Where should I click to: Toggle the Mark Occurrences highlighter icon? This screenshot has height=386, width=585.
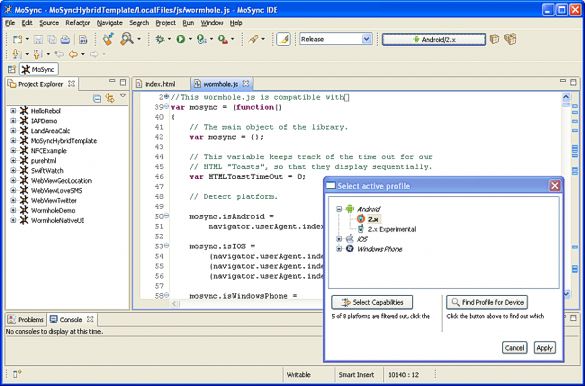pos(283,39)
